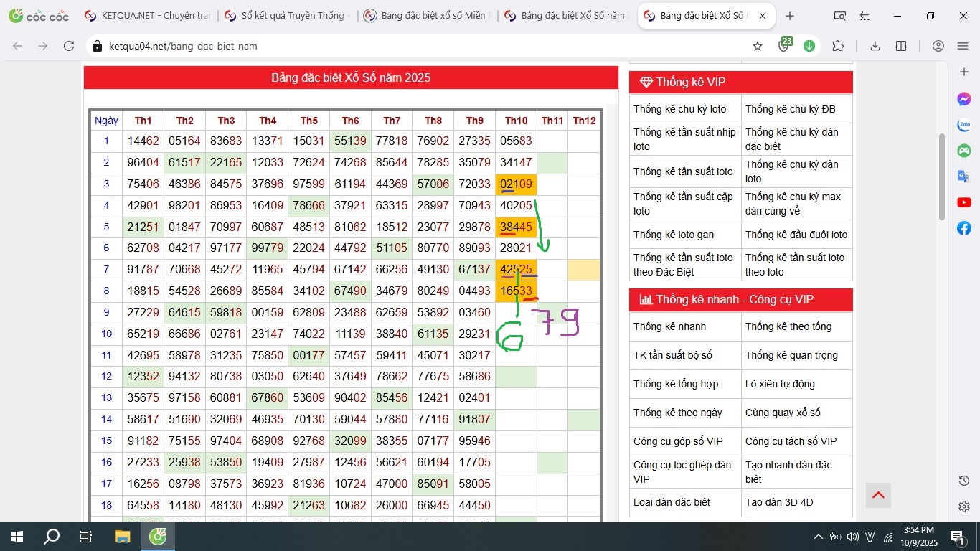
Task: Open the translate sidebar icon
Action: 964,176
